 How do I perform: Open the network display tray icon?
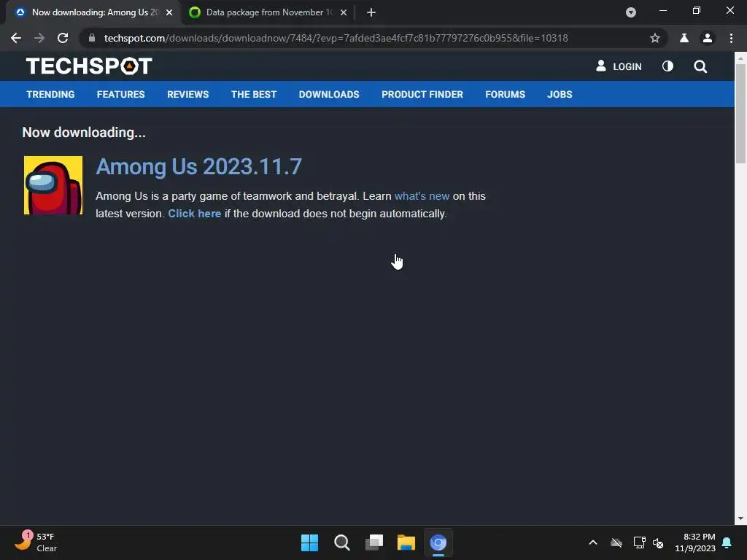(639, 542)
